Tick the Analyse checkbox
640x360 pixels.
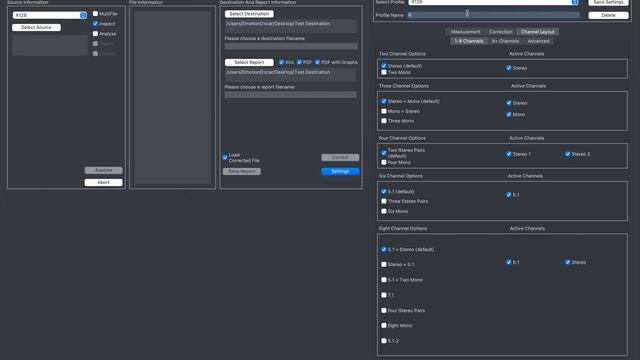pos(95,33)
